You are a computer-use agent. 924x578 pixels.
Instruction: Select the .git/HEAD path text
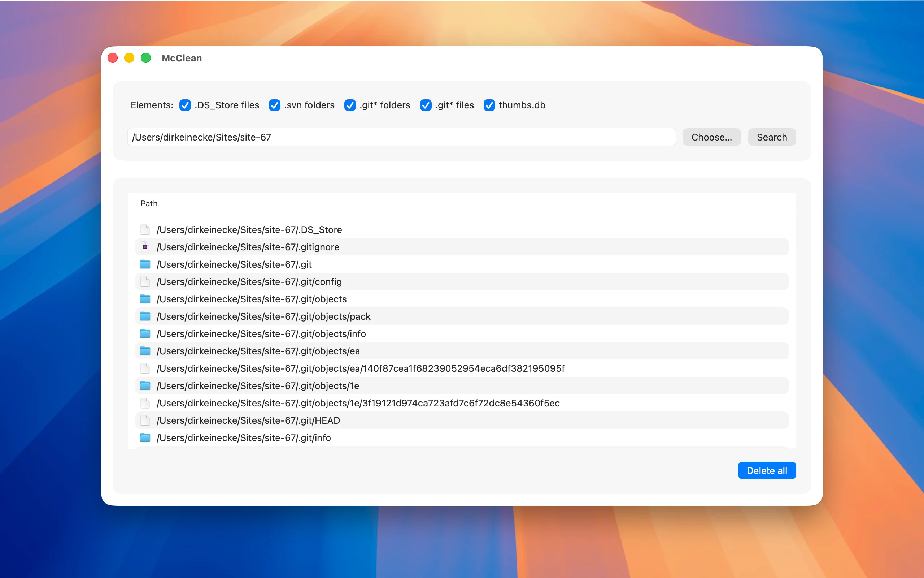(249, 420)
